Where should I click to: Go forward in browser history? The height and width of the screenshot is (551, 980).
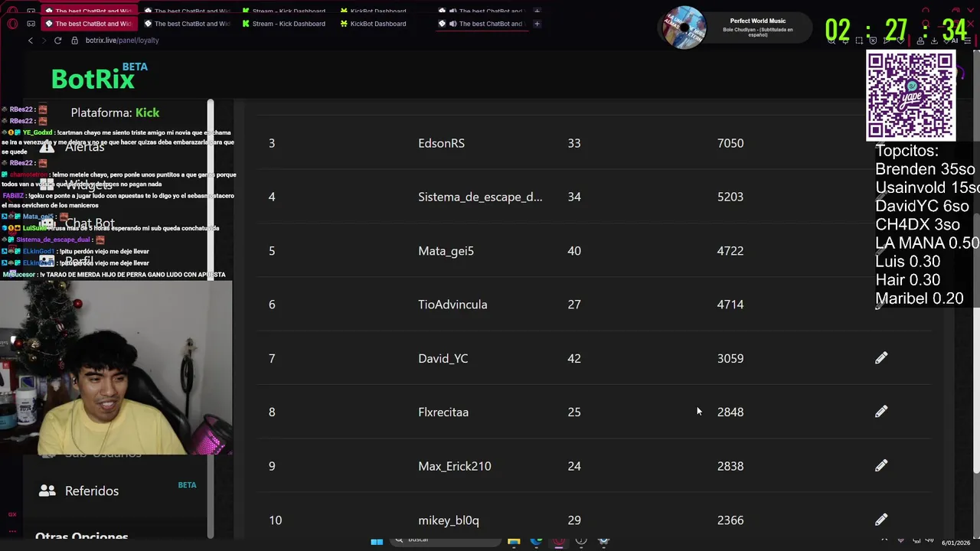[44, 41]
